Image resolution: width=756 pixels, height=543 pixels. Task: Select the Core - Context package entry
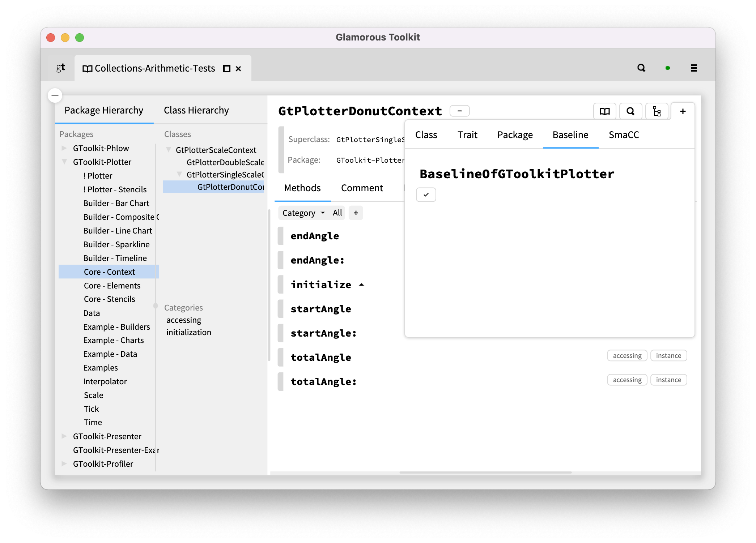pos(110,271)
